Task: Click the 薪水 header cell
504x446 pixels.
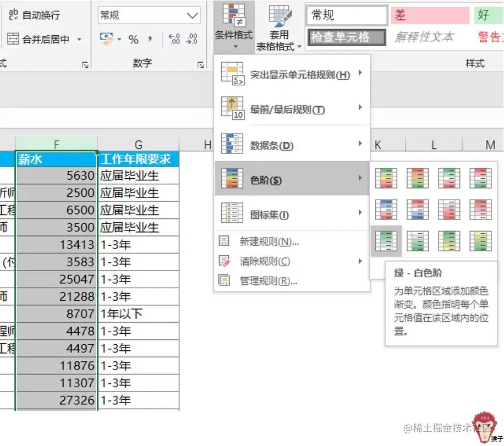Action: click(x=56, y=159)
